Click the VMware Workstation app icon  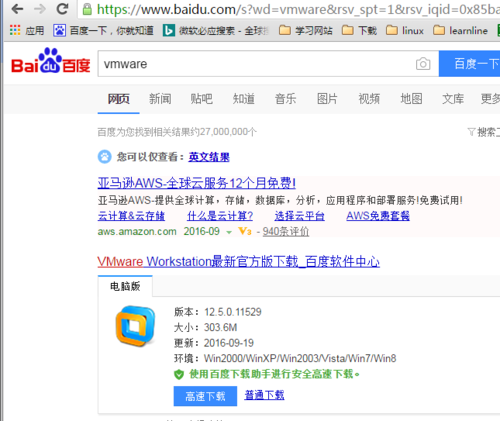coord(136,326)
